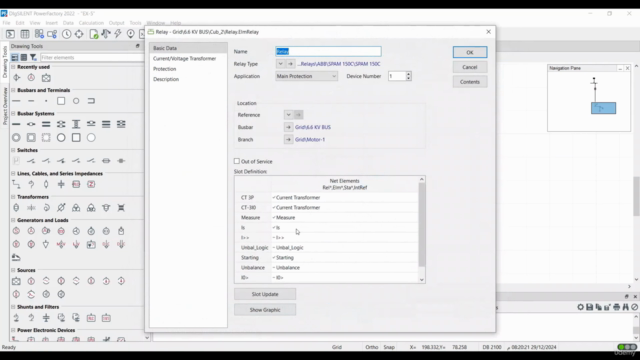
Task: Toggle Ortho in the status bar
Action: click(371, 347)
